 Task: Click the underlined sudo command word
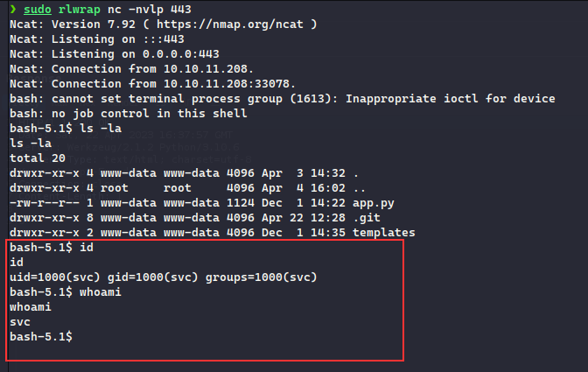click(x=38, y=10)
